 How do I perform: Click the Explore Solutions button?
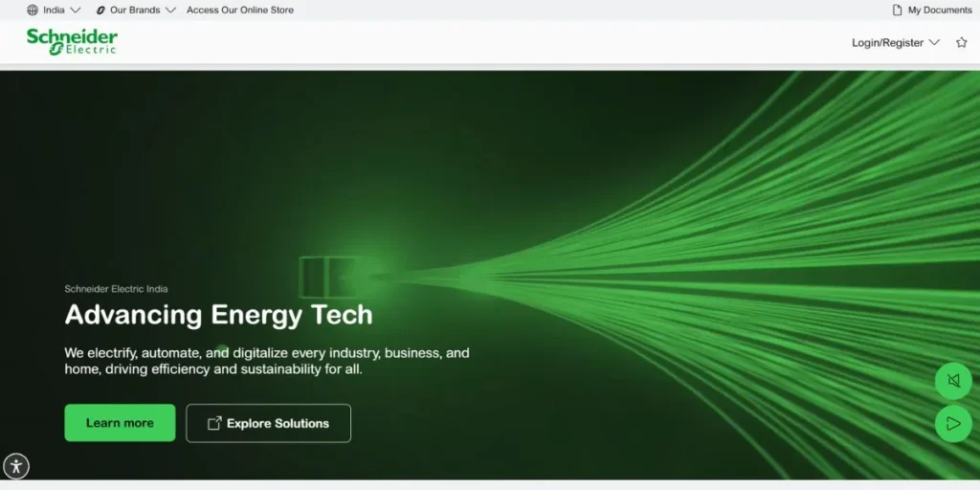pos(269,423)
